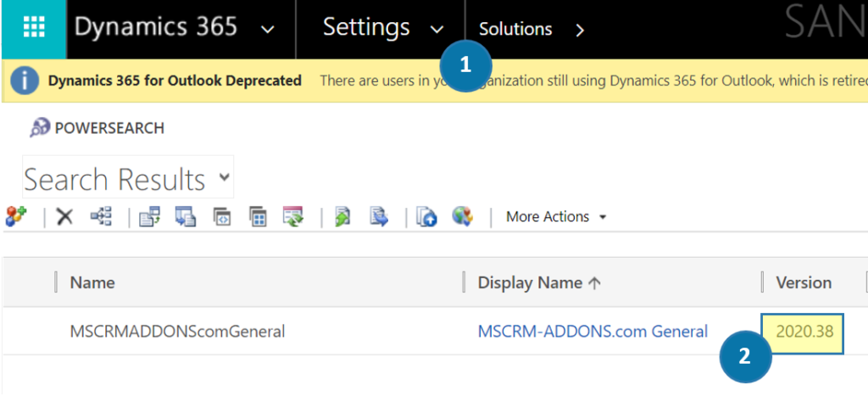This screenshot has height=396, width=868.
Task: Open the Search Results view selector
Action: coord(128,177)
